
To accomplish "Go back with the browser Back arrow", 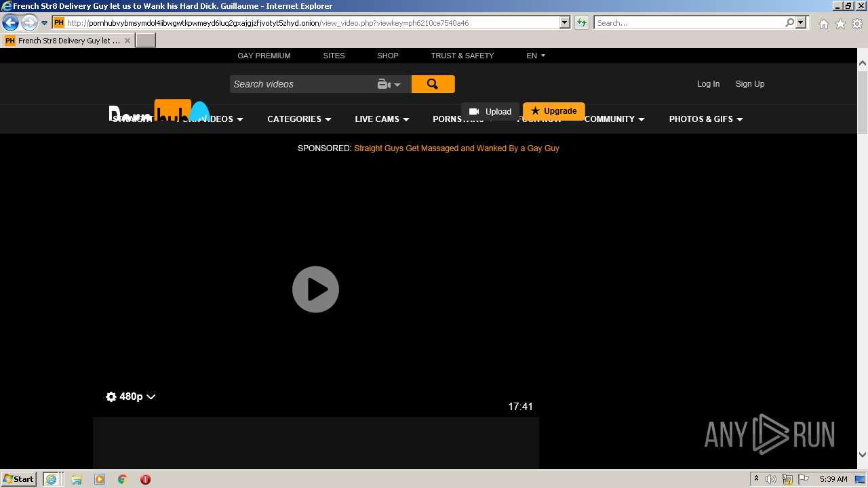I will (10, 23).
